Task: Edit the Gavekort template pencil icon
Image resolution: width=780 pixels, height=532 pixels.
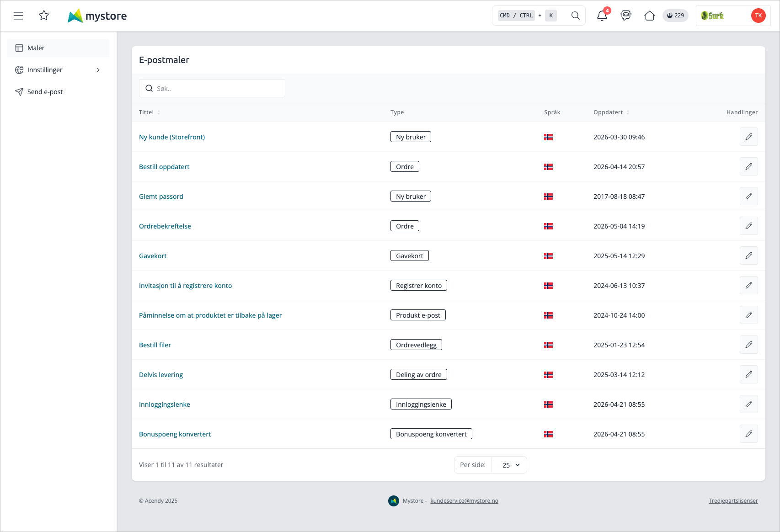Action: coord(749,255)
